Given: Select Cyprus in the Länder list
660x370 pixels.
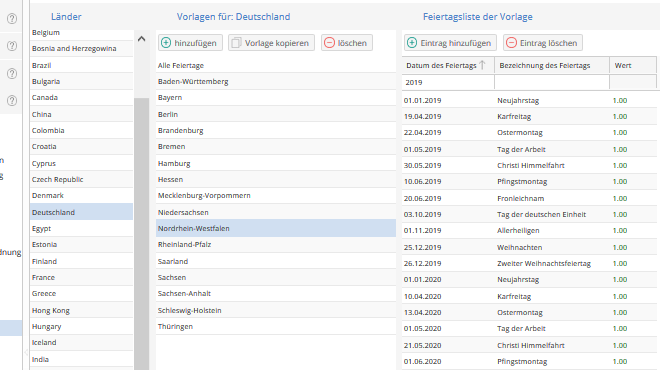Looking at the screenshot, I should pos(82,163).
